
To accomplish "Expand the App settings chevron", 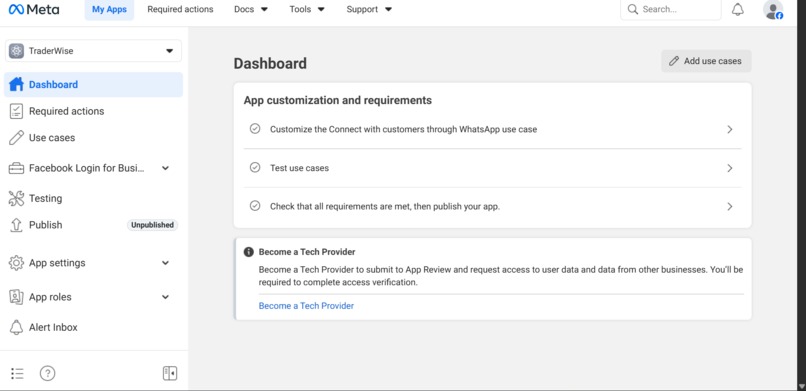I will point(166,263).
